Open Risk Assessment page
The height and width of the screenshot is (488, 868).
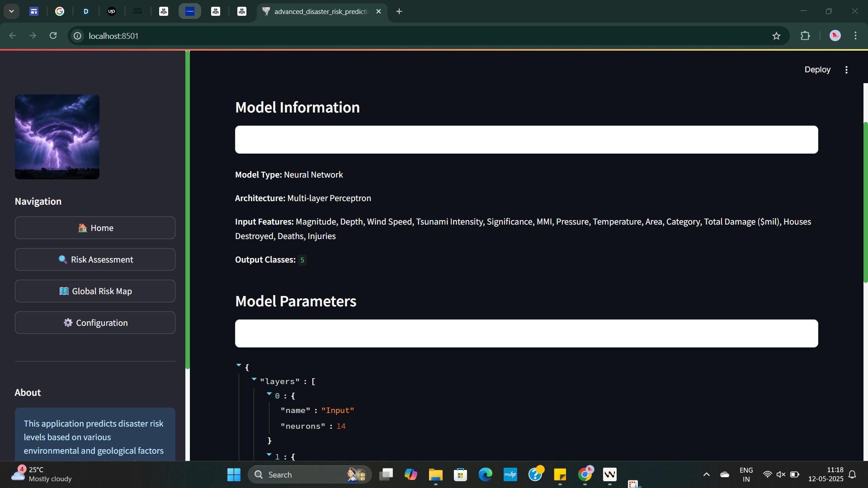click(95, 260)
